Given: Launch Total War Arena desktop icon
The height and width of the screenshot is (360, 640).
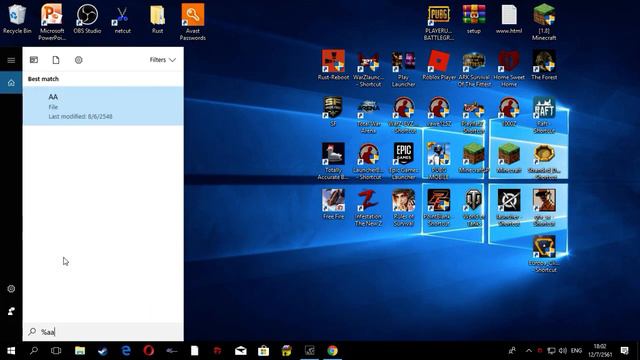Looking at the screenshot, I should coord(368,115).
